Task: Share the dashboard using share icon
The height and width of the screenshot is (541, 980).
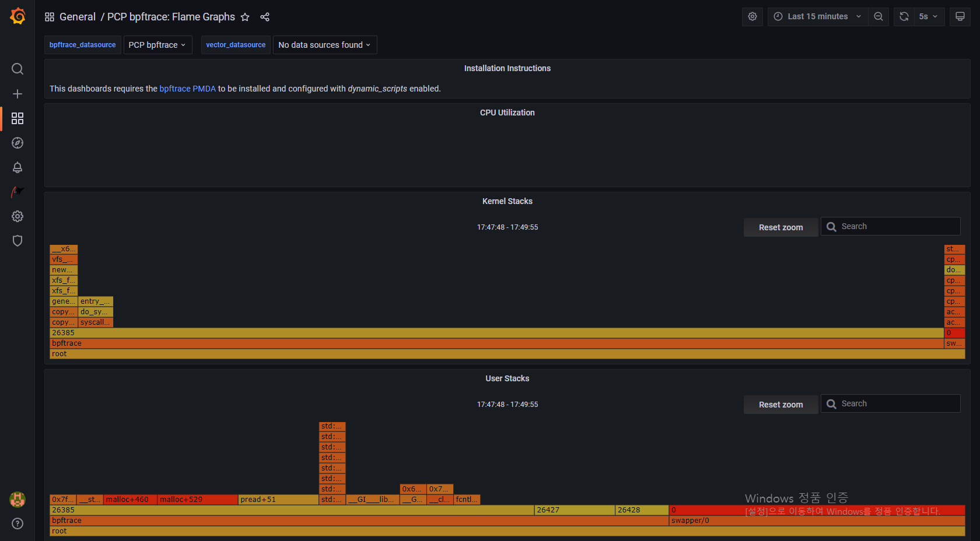Action: [x=265, y=17]
